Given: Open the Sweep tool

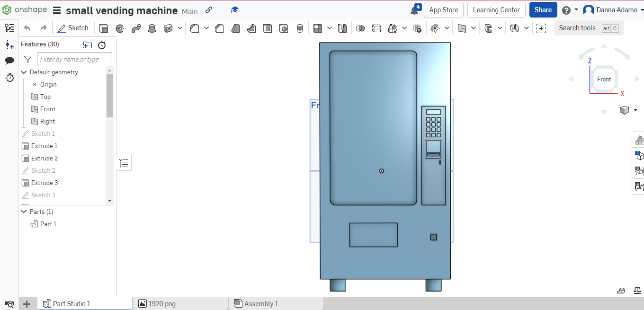Looking at the screenshot, I should point(136,28).
